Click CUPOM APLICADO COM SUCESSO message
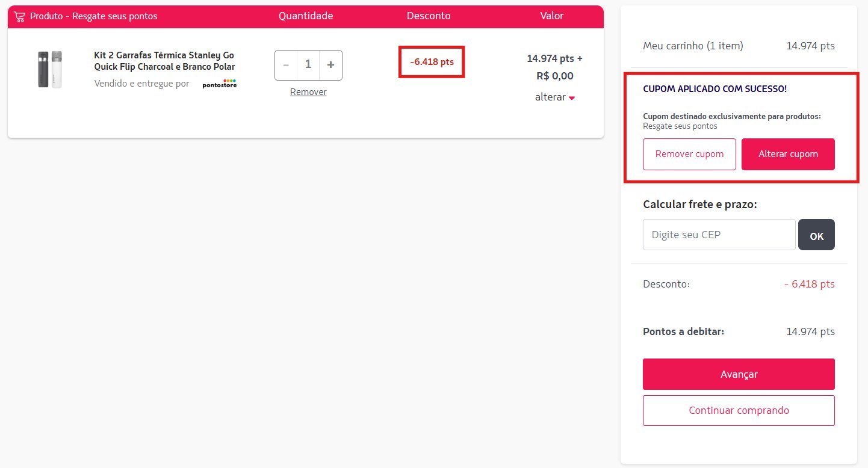This screenshot has height=468, width=868. coord(715,89)
